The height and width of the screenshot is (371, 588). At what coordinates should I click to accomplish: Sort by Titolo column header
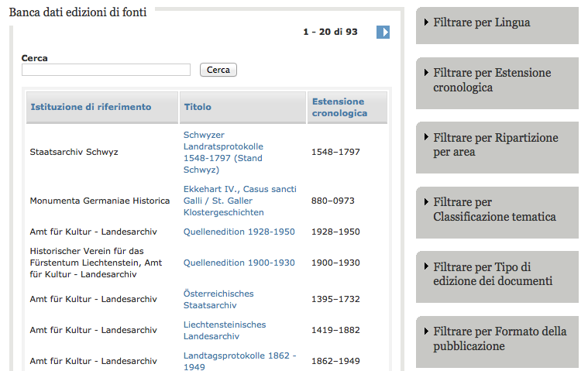click(198, 107)
